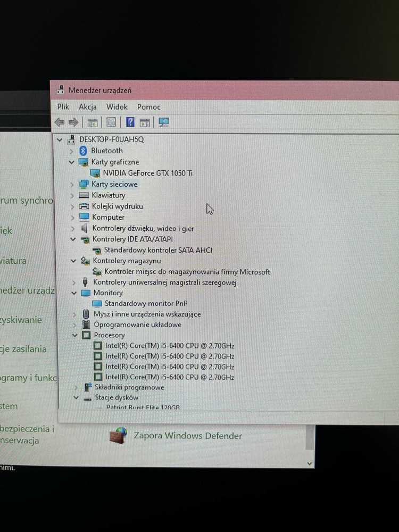Collapse the Procesory category
399x532 pixels.
(75, 335)
